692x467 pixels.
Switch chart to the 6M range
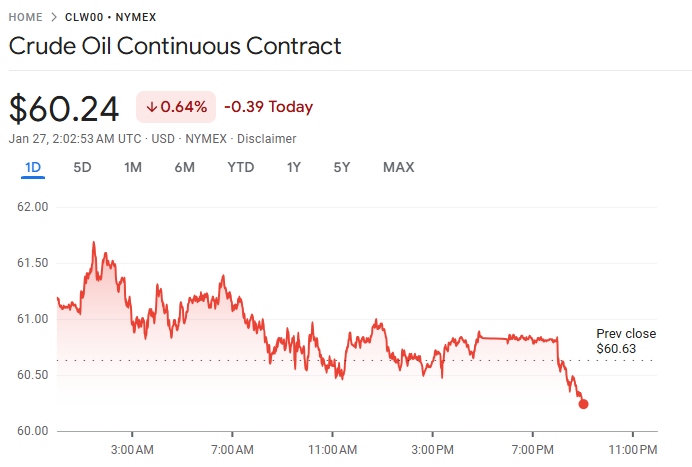[x=184, y=167]
